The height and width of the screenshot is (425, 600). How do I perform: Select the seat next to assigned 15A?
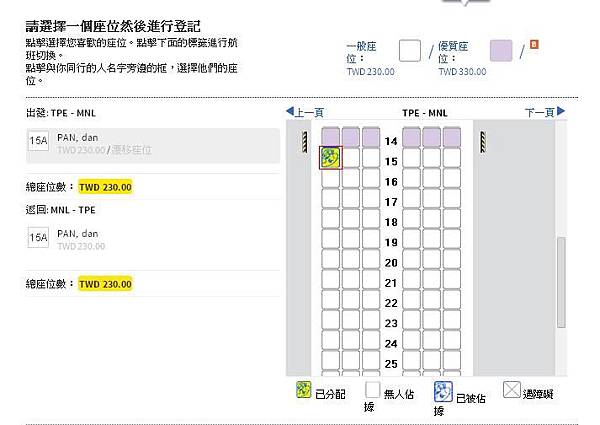click(x=351, y=157)
